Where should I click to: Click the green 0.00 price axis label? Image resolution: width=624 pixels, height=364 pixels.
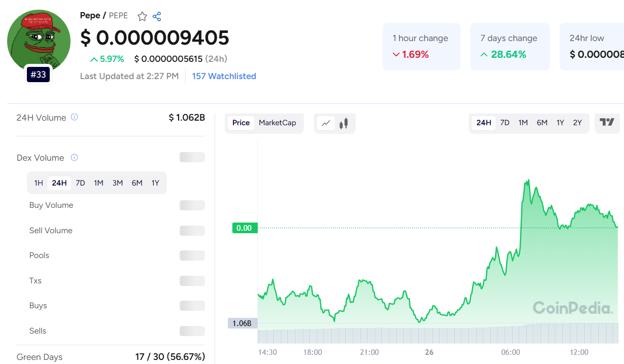(x=245, y=228)
